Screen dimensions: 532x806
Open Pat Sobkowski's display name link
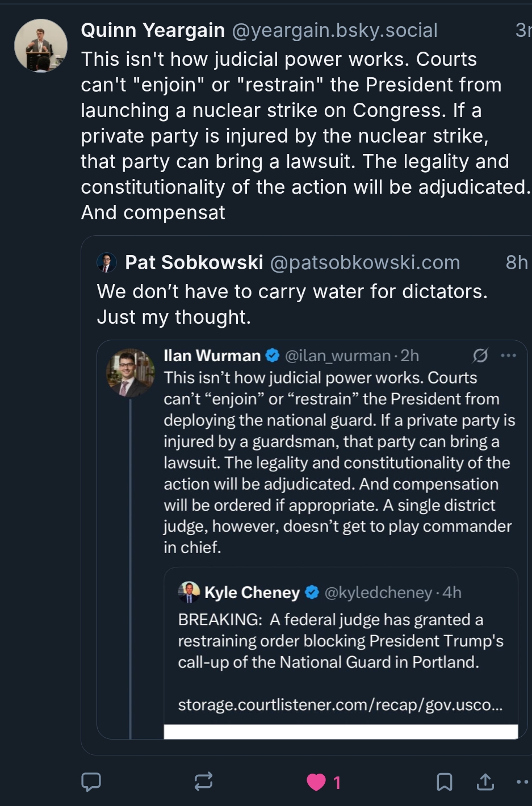tap(194, 262)
